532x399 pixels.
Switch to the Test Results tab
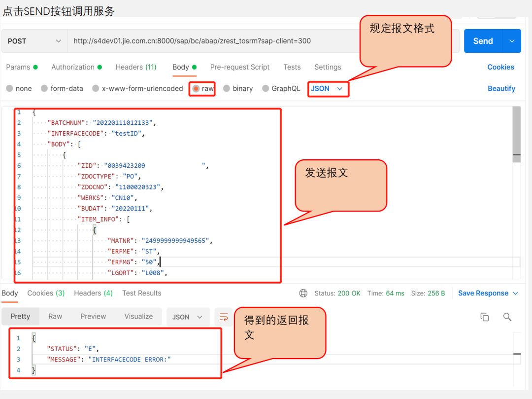[141, 293]
